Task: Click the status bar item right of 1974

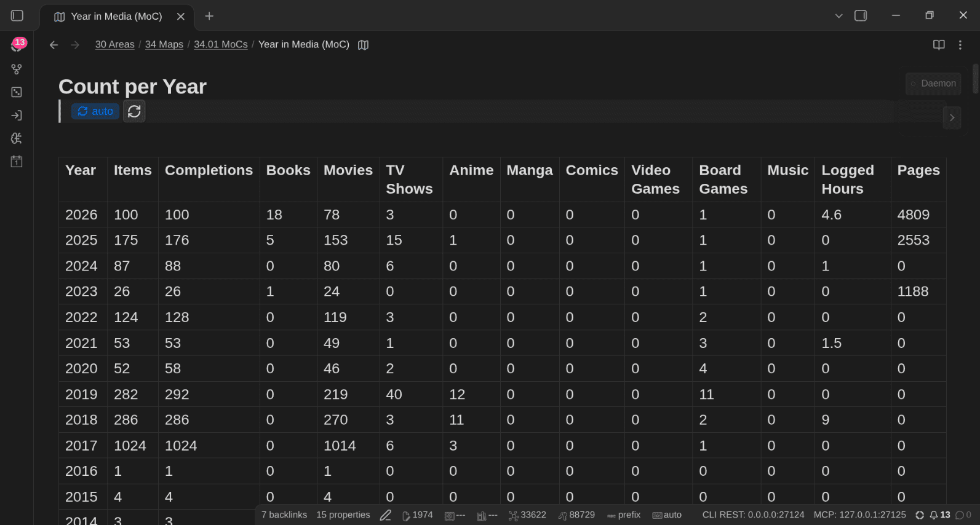Action: [x=455, y=515]
